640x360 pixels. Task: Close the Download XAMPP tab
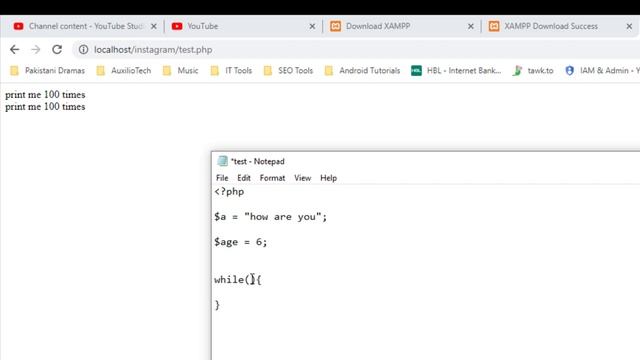tap(471, 27)
